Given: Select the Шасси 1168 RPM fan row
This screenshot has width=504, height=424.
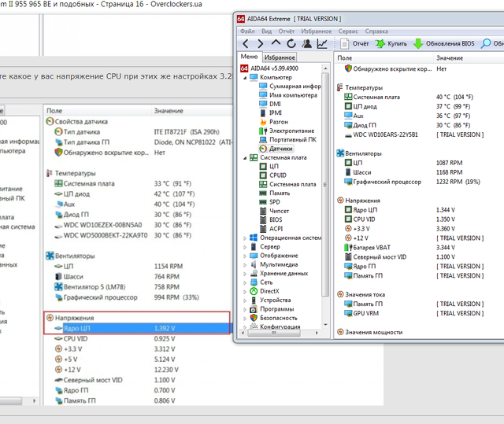Looking at the screenshot, I should pyautogui.click(x=418, y=172).
